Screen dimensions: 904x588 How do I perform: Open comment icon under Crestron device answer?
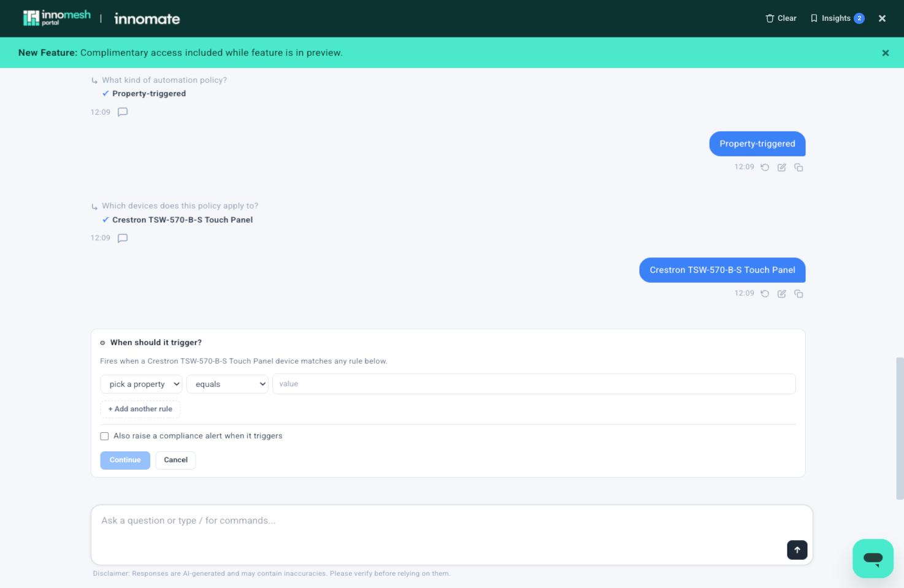coord(123,239)
